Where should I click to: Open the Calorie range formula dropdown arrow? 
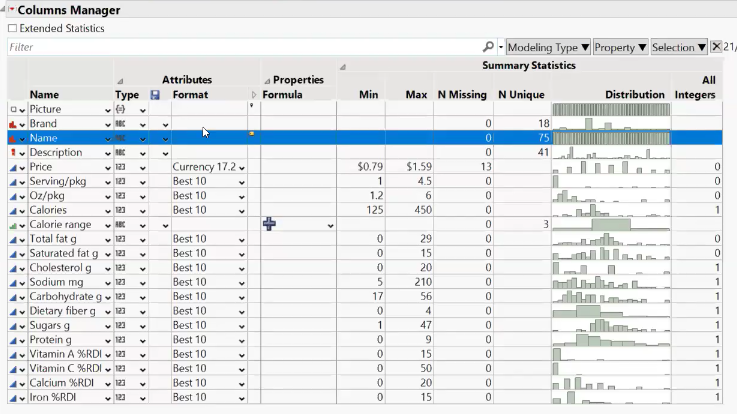click(x=330, y=226)
